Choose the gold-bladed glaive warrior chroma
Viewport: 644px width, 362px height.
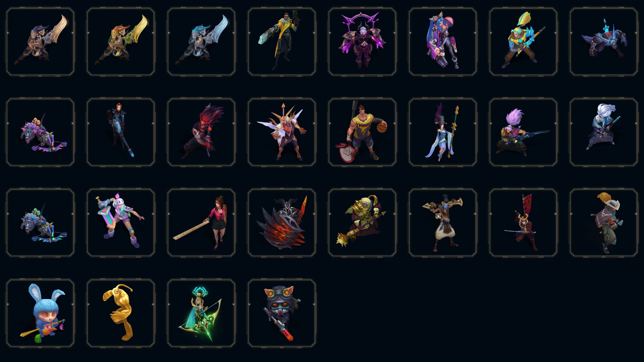121,42
